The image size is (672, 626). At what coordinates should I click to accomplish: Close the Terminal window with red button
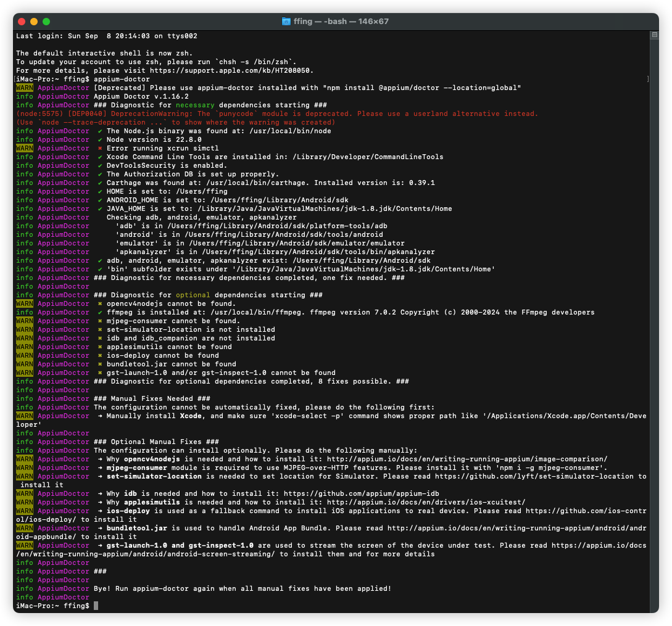coord(22,22)
